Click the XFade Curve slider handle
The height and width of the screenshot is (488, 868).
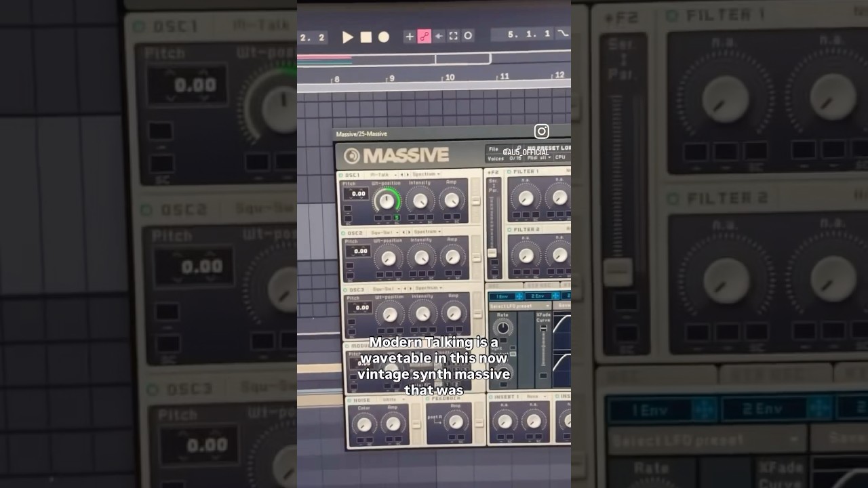click(x=542, y=329)
